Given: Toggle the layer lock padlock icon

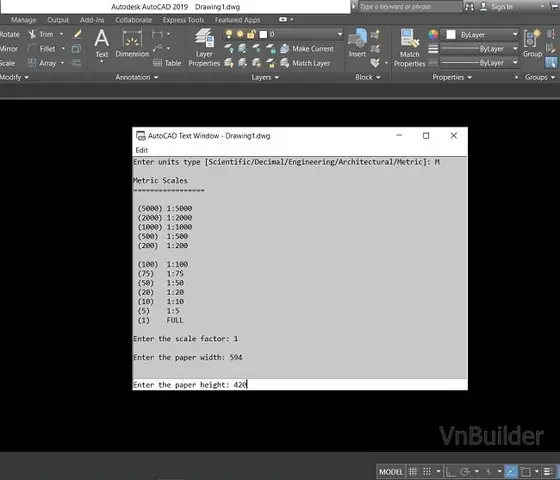Looking at the screenshot, I should [x=251, y=34].
